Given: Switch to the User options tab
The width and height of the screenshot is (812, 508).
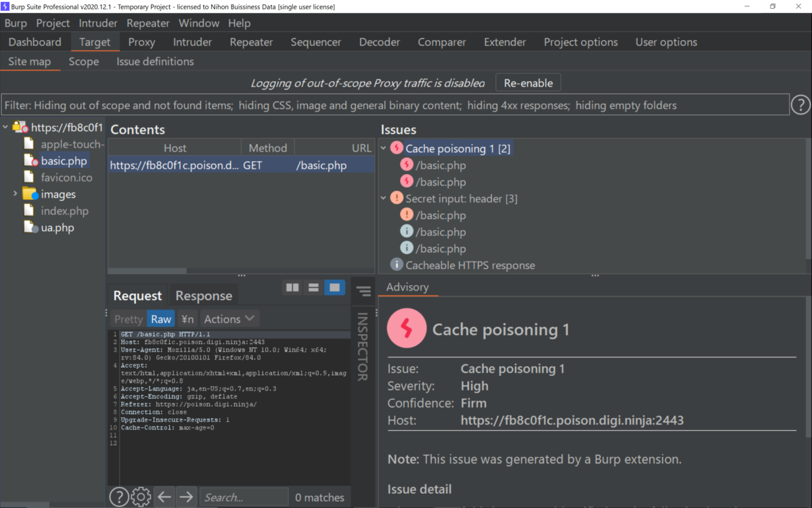Looking at the screenshot, I should coord(667,42).
